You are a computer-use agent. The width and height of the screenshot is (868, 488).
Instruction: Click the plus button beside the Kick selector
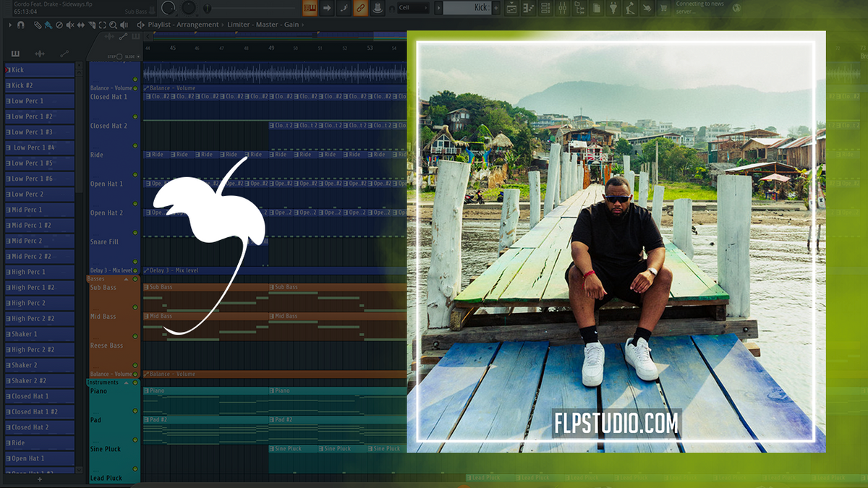tap(496, 8)
